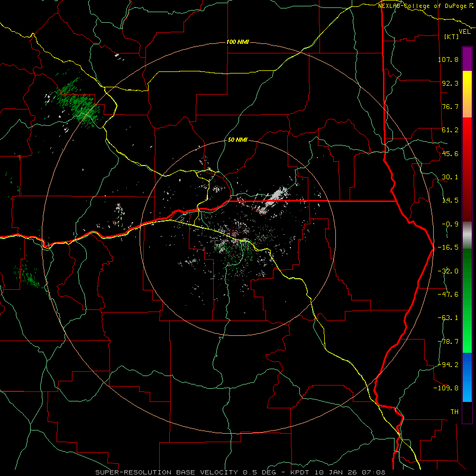This screenshot has height=476, width=476.
Task: Click the -78.7 legend value
Action: [448, 341]
